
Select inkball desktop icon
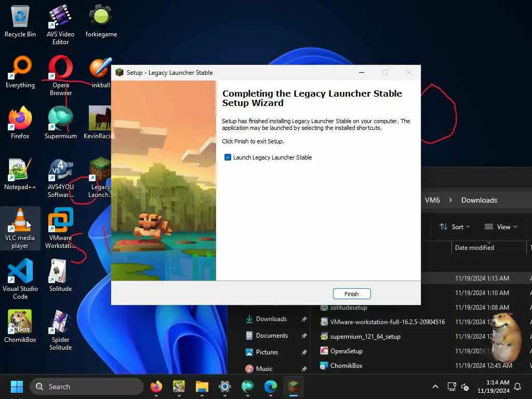pos(100,72)
